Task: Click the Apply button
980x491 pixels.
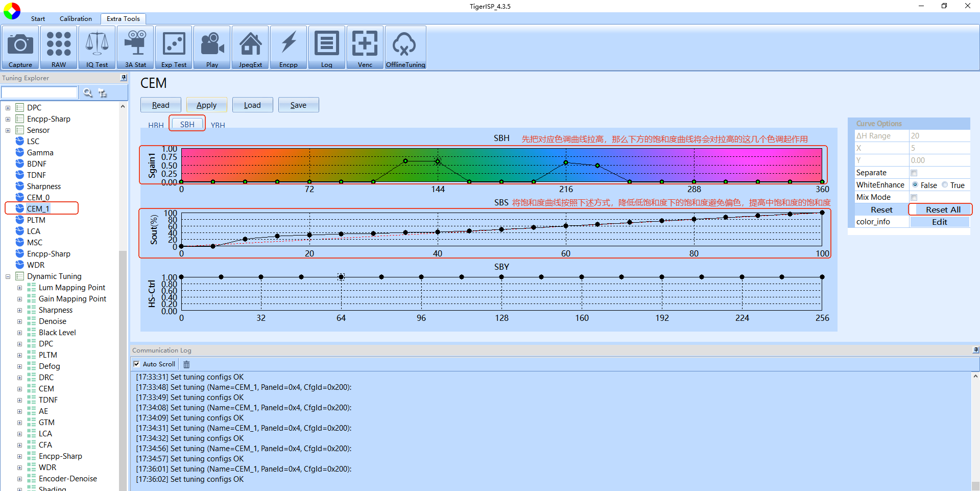Action: (x=207, y=105)
